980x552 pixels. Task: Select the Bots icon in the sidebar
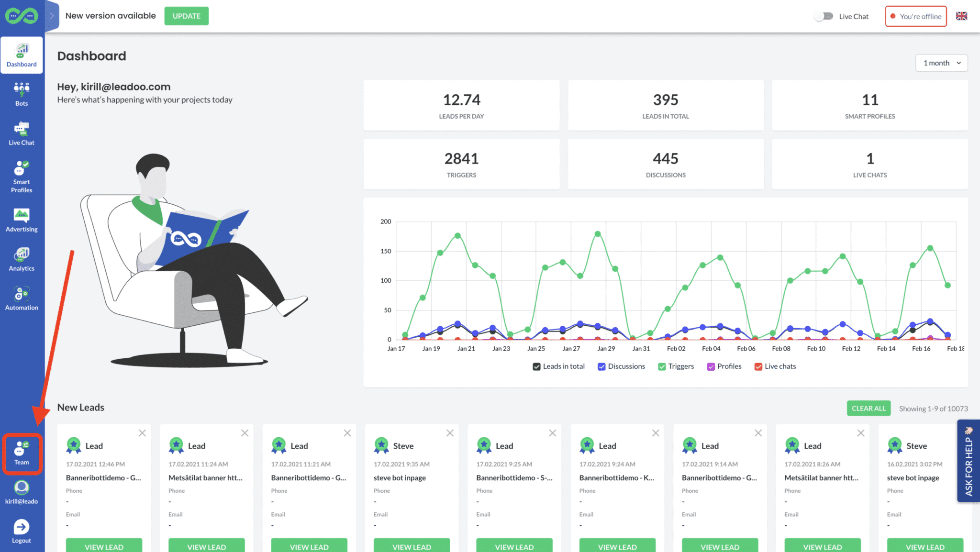[22, 92]
